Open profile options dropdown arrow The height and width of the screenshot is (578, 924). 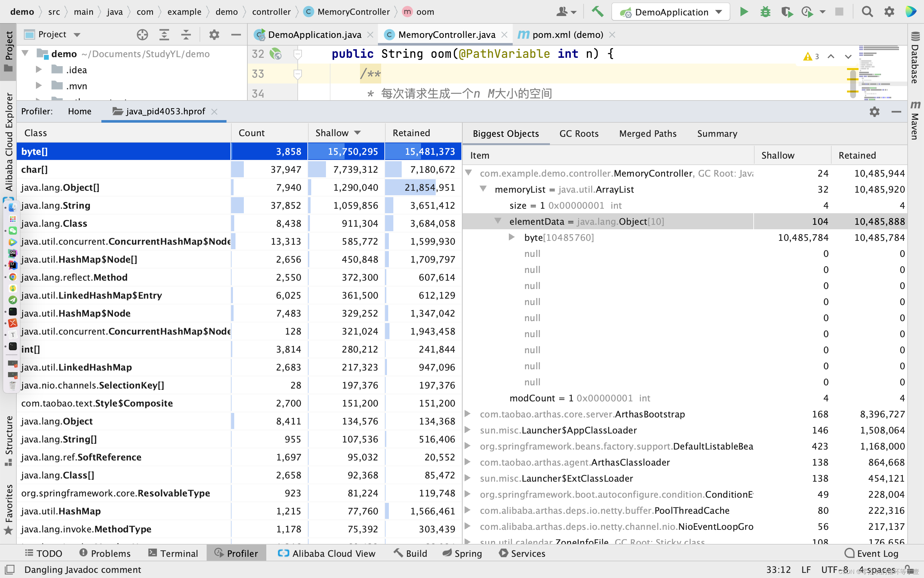coord(823,12)
